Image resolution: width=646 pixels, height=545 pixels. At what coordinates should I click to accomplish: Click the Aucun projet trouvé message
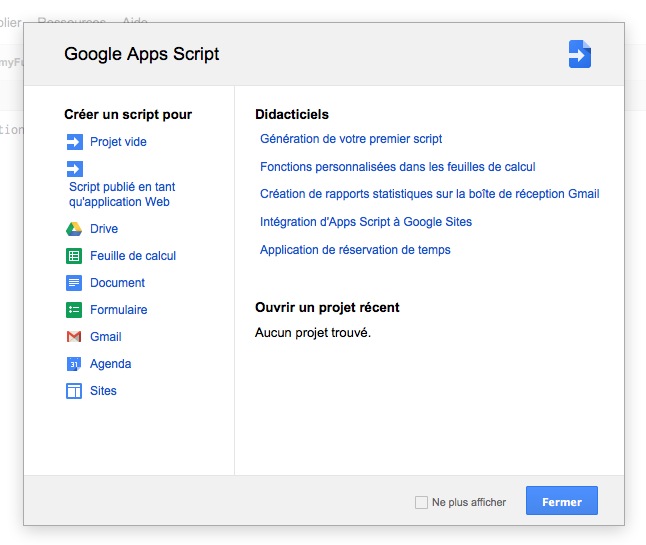click(x=313, y=332)
